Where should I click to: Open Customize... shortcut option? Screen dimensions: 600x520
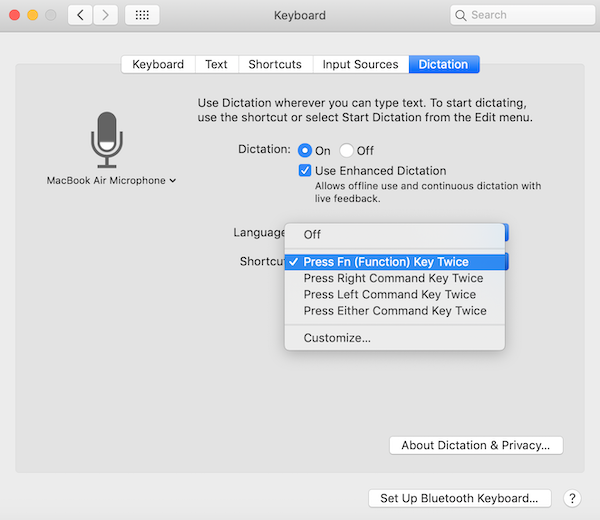(337, 338)
